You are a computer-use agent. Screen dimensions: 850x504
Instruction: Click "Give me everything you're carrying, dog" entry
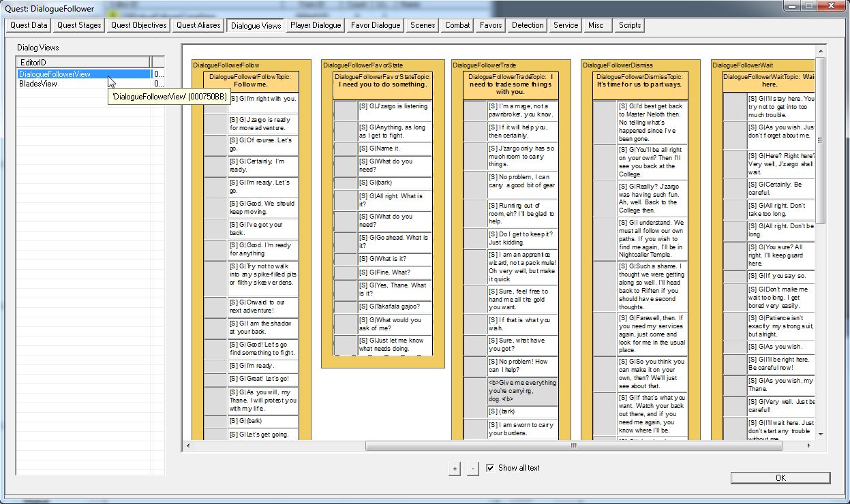[523, 391]
